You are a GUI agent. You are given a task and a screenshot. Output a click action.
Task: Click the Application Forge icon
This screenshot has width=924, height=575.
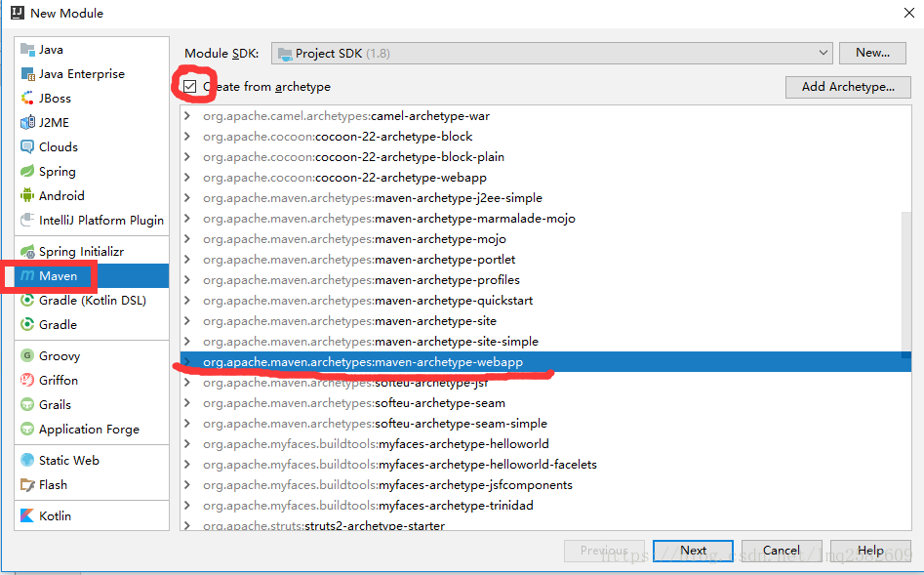point(27,429)
